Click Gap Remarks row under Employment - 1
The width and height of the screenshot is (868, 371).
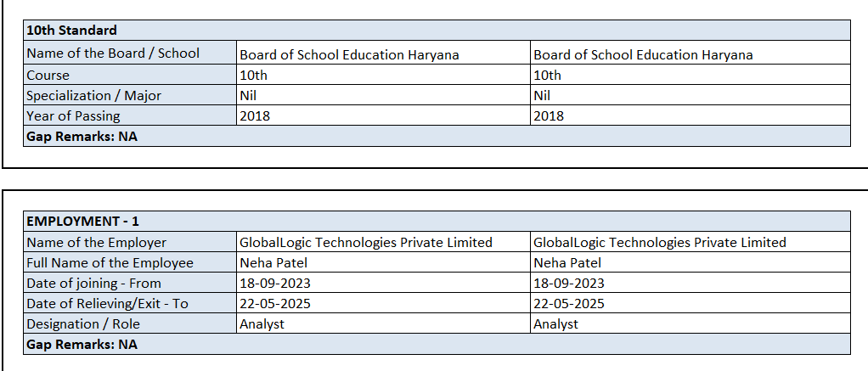point(82,344)
